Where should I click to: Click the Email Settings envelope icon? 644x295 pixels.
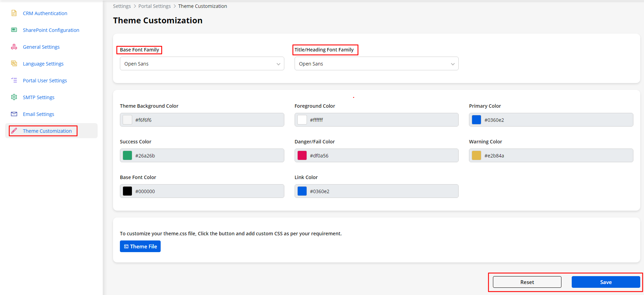14,114
